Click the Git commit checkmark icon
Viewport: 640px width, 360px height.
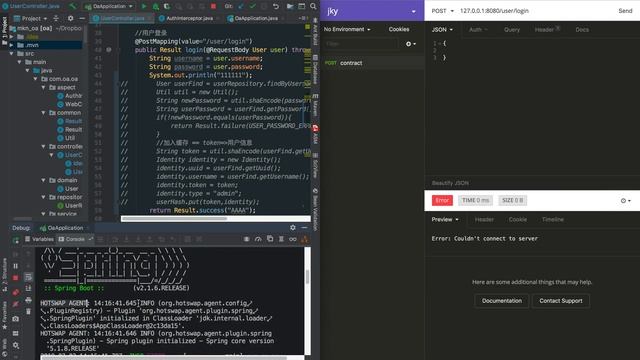[x=252, y=6]
